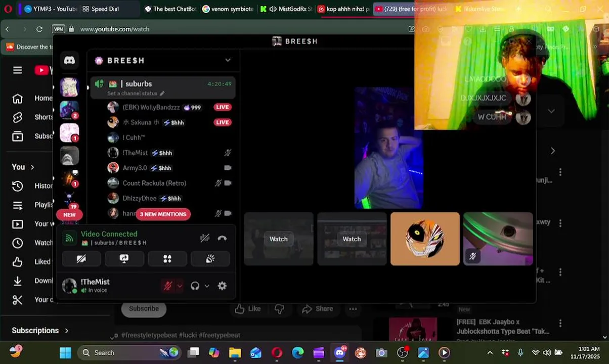Watch second stream tile
609x364 pixels.
pyautogui.click(x=352, y=239)
